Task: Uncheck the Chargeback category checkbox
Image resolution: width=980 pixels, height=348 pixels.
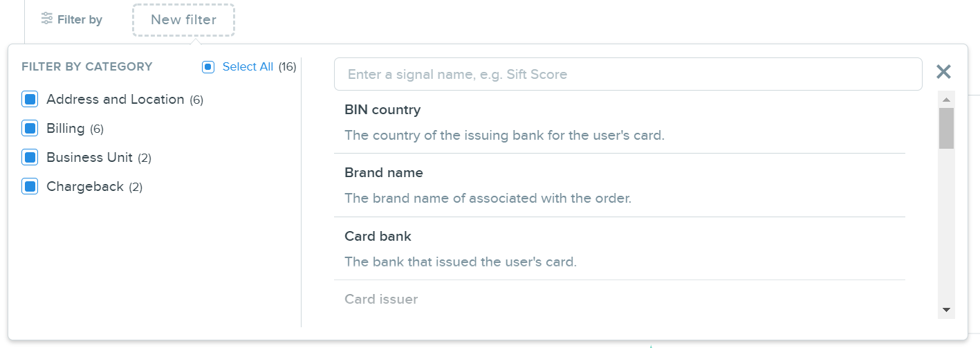Action: pos(30,187)
